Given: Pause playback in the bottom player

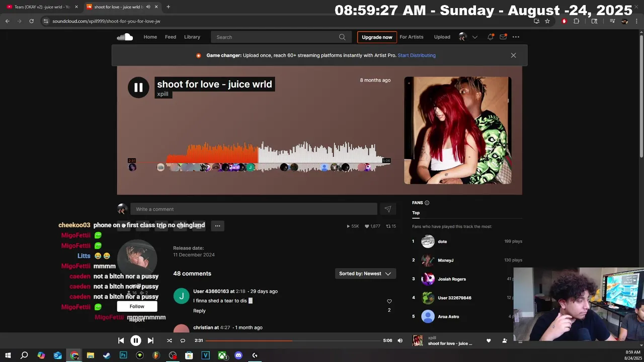Looking at the screenshot, I should pos(136,340).
